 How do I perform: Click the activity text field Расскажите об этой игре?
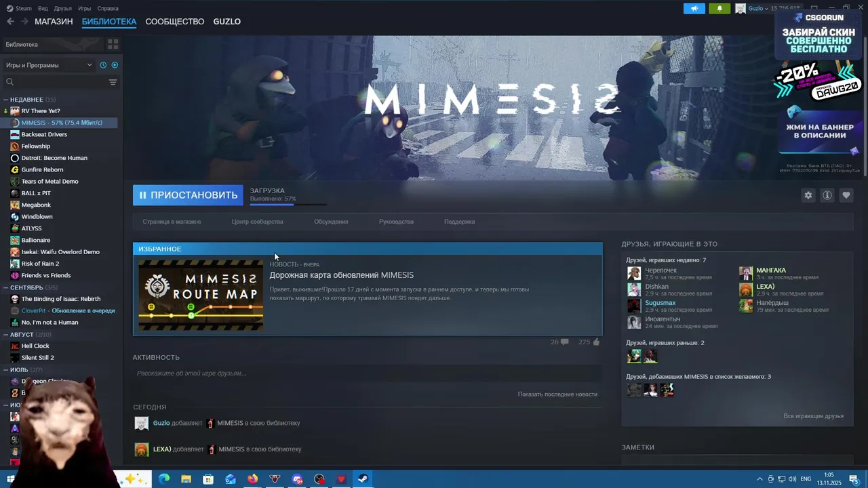367,373
